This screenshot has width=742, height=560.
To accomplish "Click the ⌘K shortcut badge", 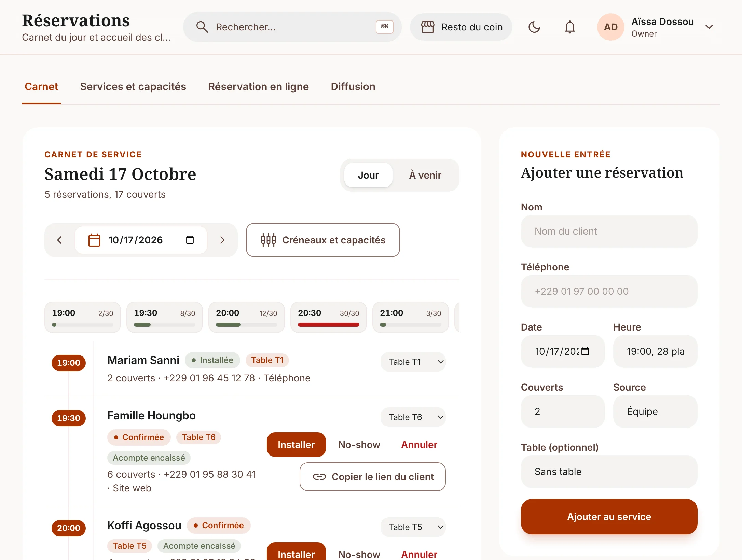I will pyautogui.click(x=385, y=27).
